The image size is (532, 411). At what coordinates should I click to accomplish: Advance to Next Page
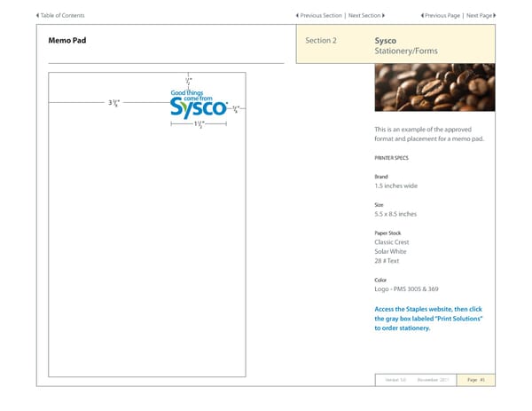(x=478, y=15)
